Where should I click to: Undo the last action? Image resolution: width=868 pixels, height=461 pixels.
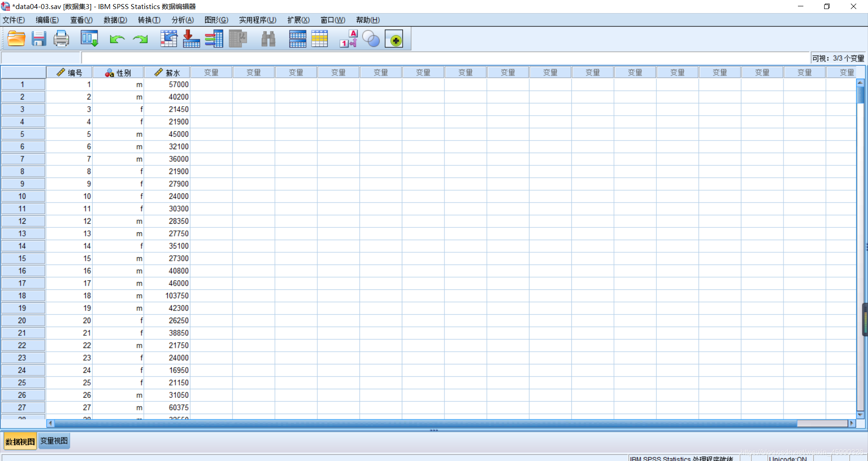click(x=117, y=39)
